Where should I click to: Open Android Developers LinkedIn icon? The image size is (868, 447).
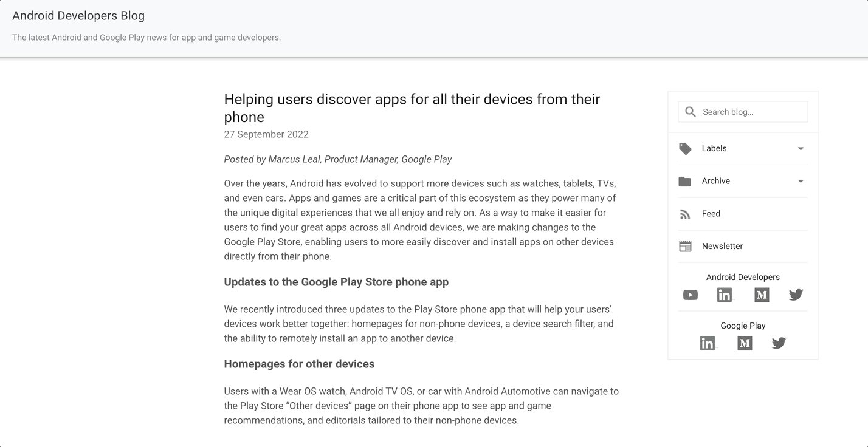pyautogui.click(x=725, y=295)
